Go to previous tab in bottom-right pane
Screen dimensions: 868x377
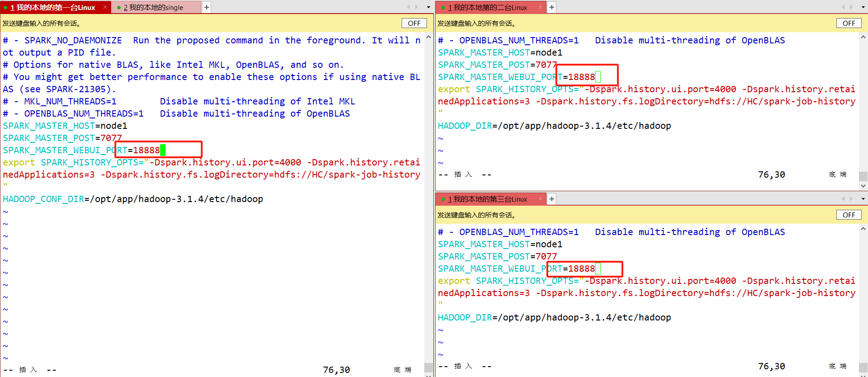tap(843, 199)
